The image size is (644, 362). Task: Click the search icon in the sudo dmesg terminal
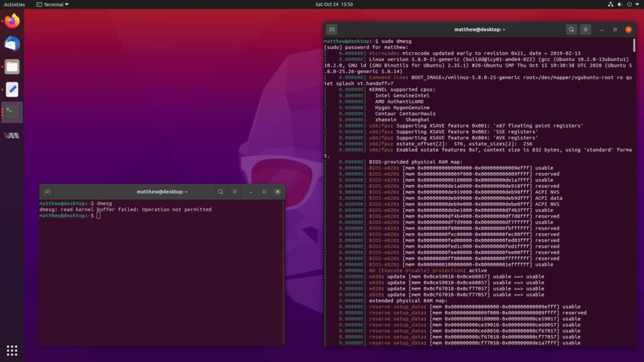[571, 30]
